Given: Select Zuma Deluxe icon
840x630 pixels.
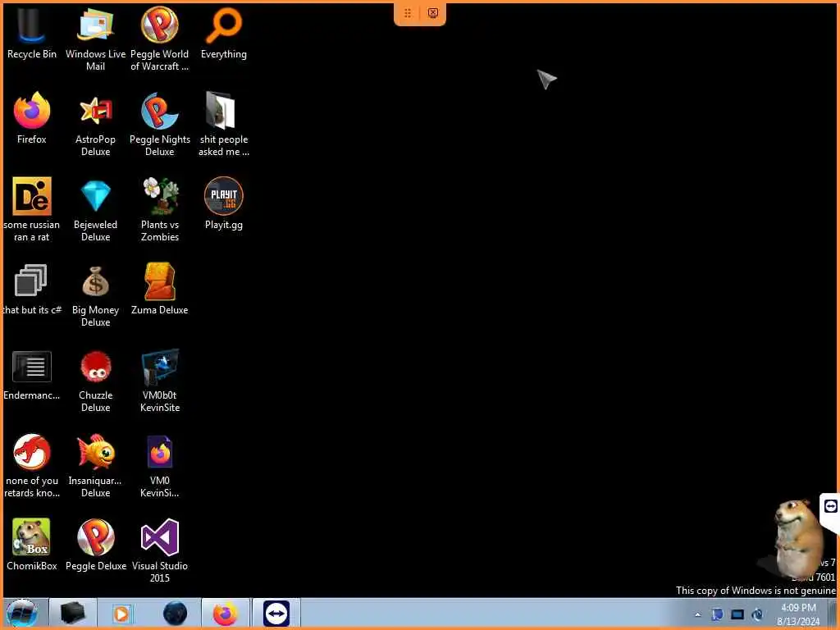Looking at the screenshot, I should coord(160,289).
